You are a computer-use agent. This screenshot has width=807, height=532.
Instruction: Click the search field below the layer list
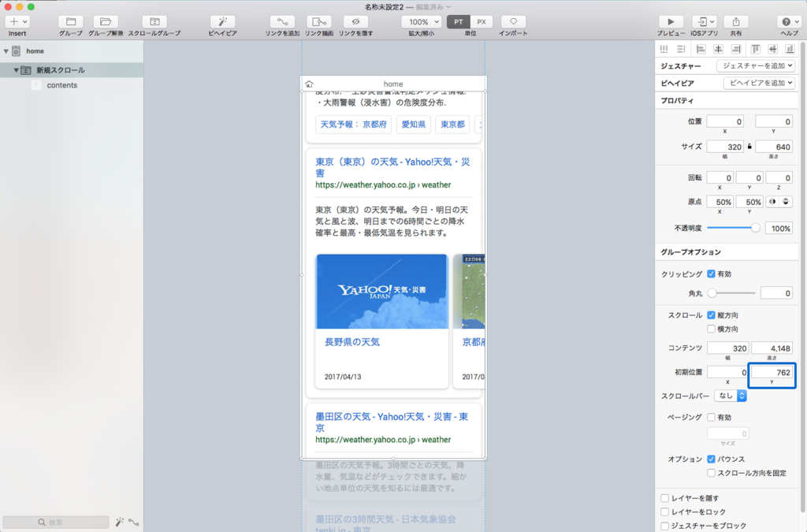click(56, 522)
